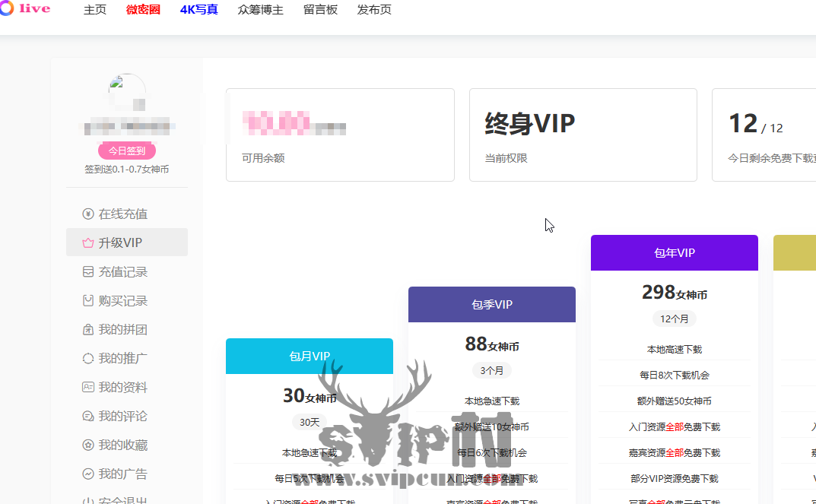
Task: Select 升级VIP sidebar entry
Action: pyautogui.click(x=127, y=242)
